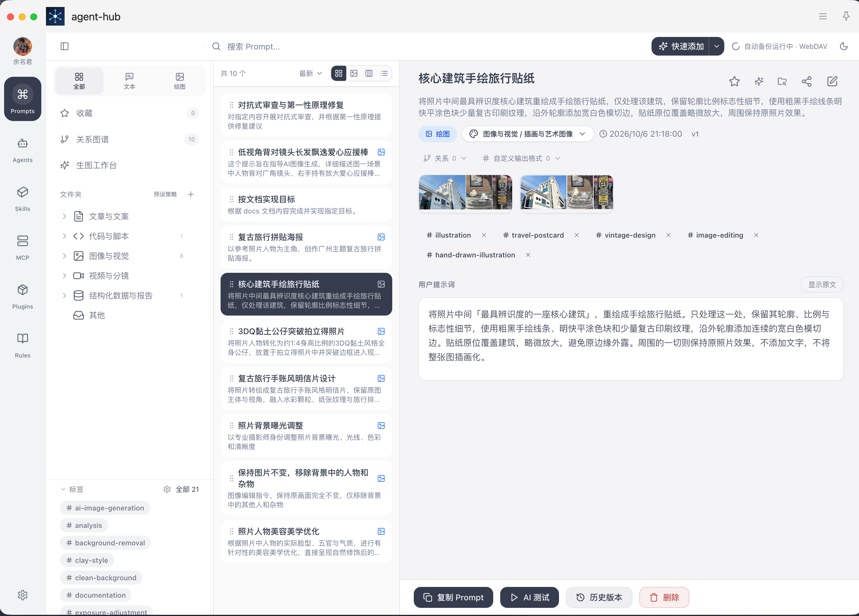859x616 pixels.
Task: Open 历史版本 history
Action: pos(599,597)
